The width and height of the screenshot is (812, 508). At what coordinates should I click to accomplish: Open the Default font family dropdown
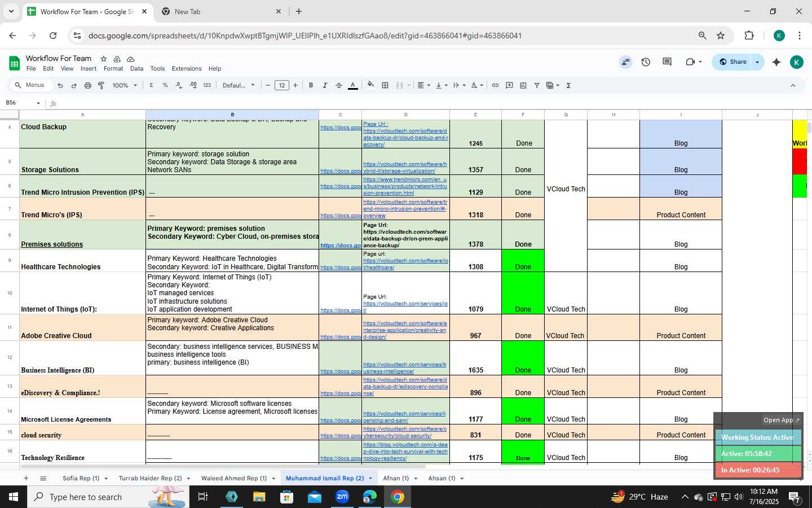239,85
